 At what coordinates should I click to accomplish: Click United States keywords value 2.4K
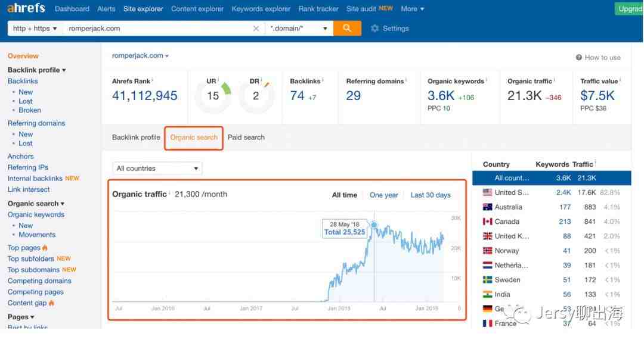pyautogui.click(x=563, y=192)
